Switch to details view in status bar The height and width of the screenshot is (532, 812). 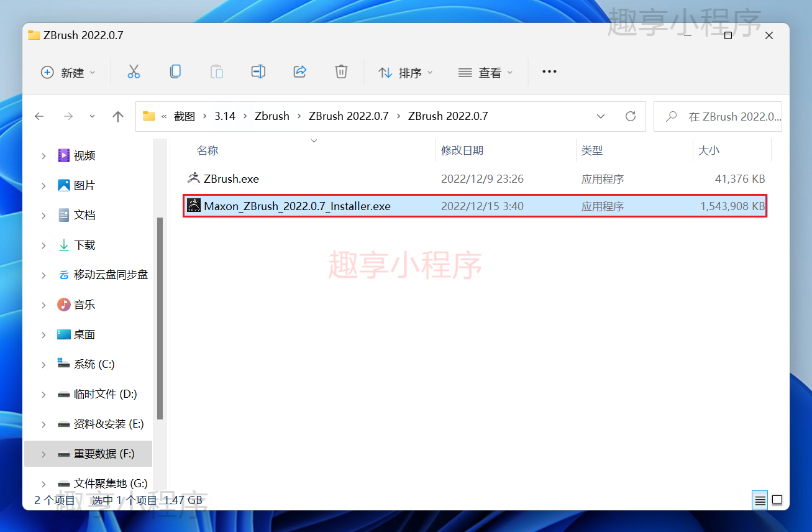[760, 500]
